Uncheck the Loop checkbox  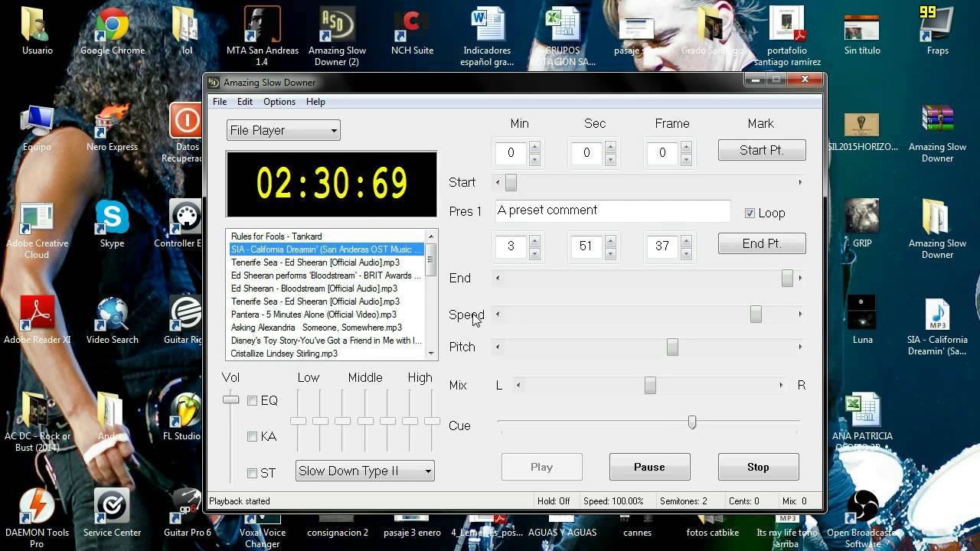point(750,213)
